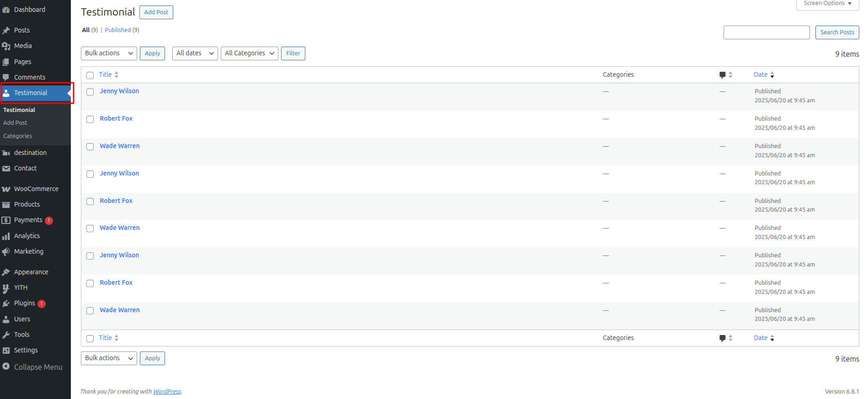Screen dimensions: 868x399
Task: Sort by comments bubble icon in header
Action: [x=722, y=75]
